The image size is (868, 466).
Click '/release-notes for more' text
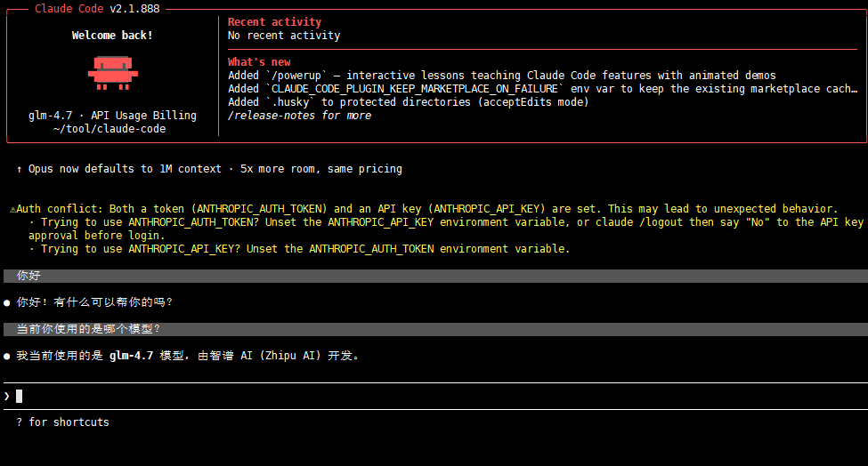click(299, 116)
